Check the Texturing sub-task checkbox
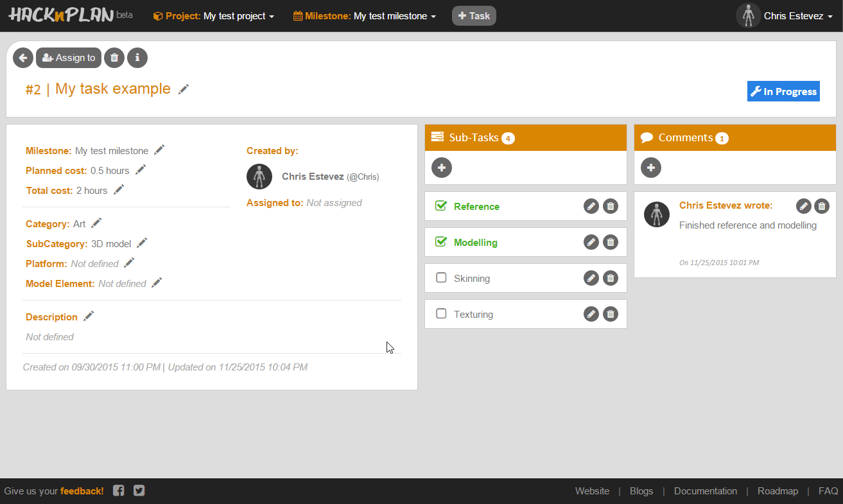The height and width of the screenshot is (504, 843). [x=441, y=314]
